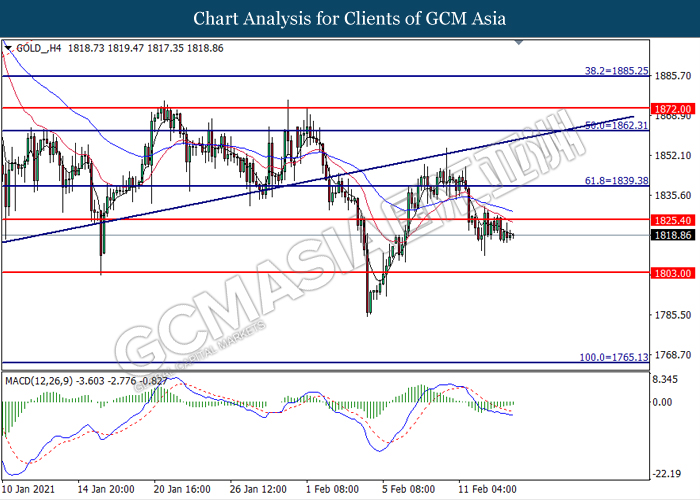Click the 38.2=1885.25 Fibonacci label
Screen dimensions: 700x500
point(618,72)
